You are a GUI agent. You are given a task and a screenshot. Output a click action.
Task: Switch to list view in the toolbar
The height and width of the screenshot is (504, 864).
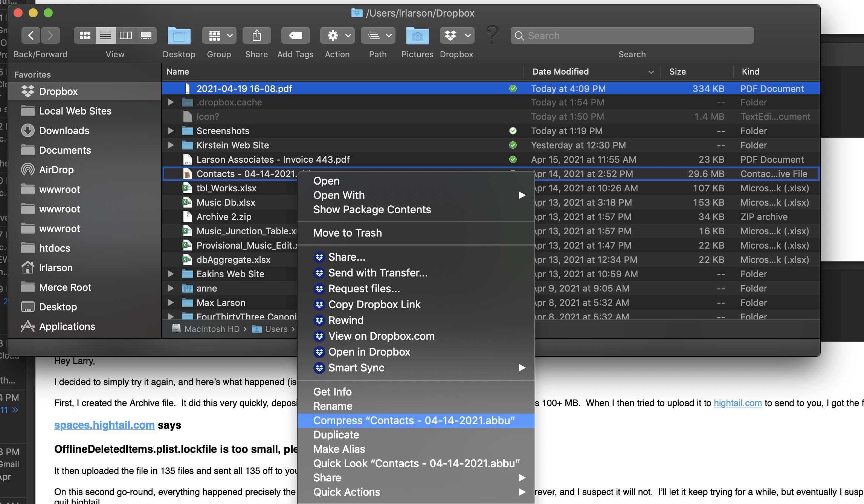105,36
